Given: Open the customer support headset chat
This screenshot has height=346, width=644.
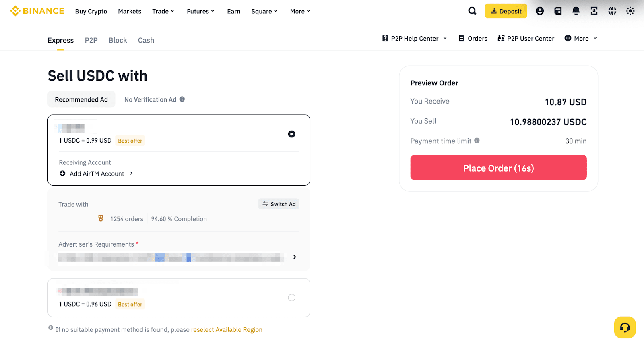Looking at the screenshot, I should point(625,327).
